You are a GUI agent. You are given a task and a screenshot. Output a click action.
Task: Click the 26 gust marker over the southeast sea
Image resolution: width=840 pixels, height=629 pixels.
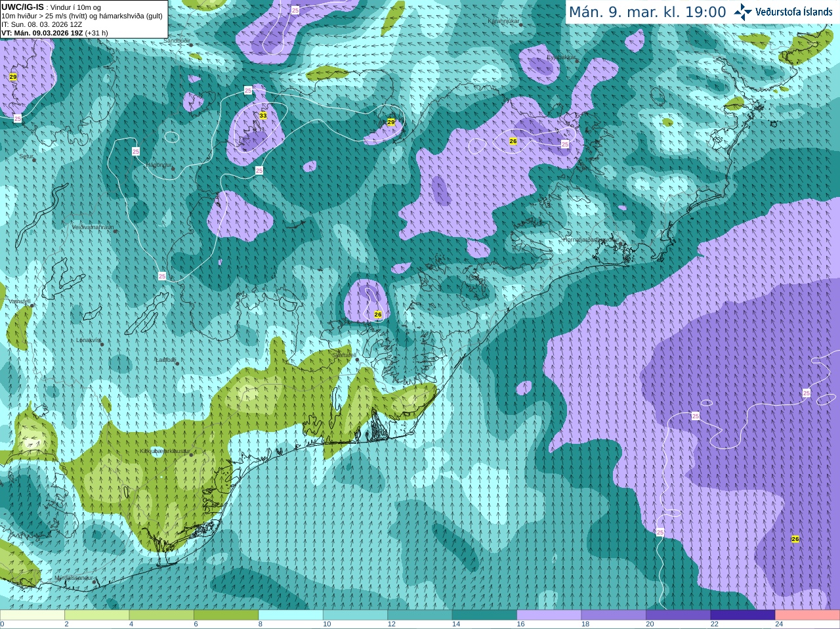click(x=795, y=539)
